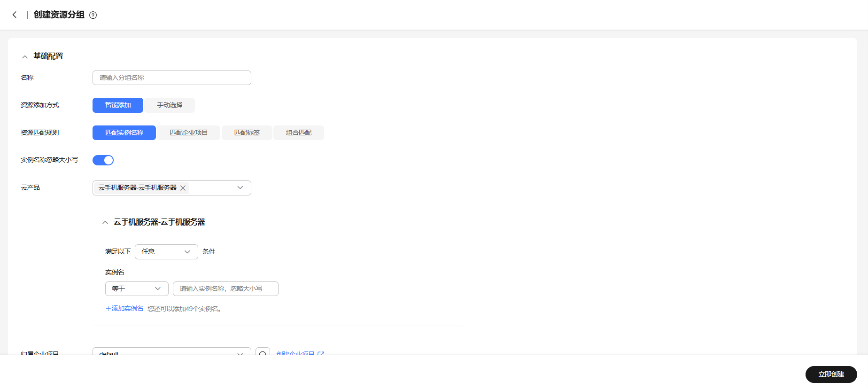Viewport: 868px width, 390px height.
Task: Select 手动选择 resource add mode
Action: pyautogui.click(x=170, y=105)
